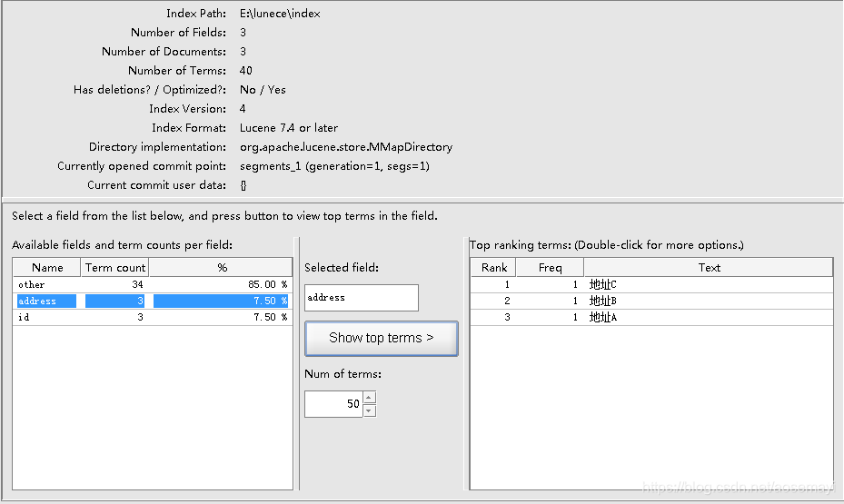Click the MMapDirectory implementation value
Image resolution: width=844 pixels, height=504 pixels.
(346, 147)
